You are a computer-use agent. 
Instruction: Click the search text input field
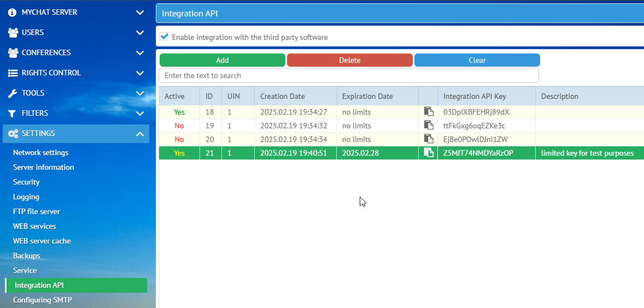click(348, 75)
